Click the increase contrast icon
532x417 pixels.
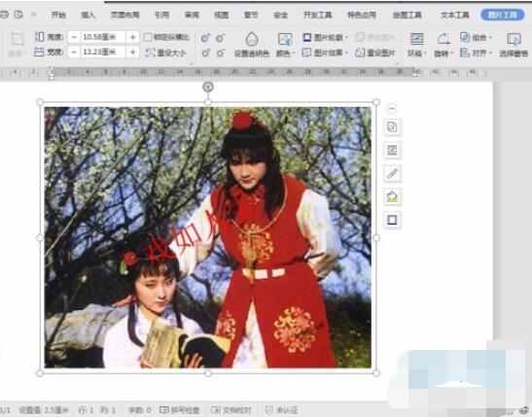click(x=205, y=38)
